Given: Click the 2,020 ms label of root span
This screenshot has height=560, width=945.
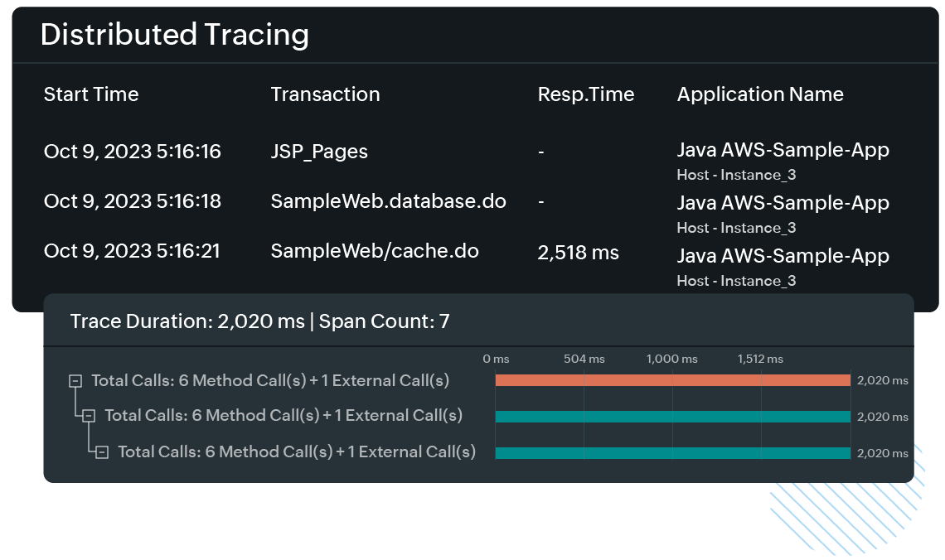Looking at the screenshot, I should [881, 379].
